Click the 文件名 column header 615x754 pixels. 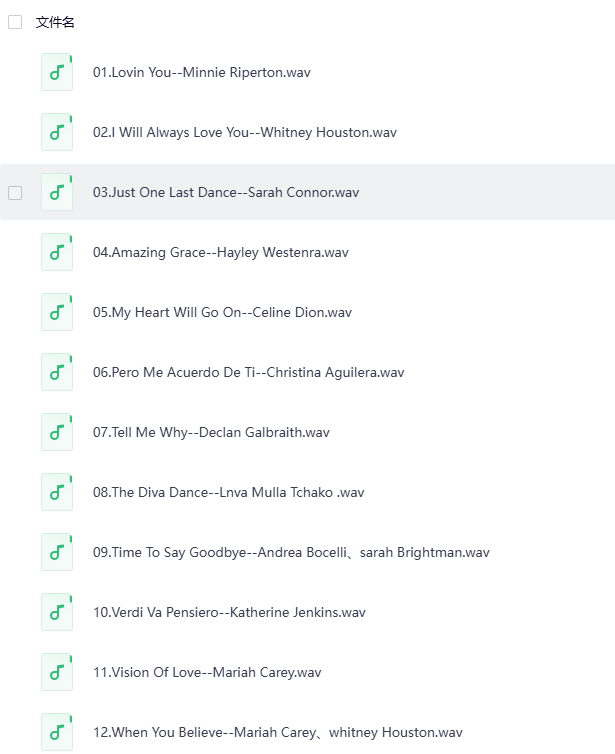tap(55, 22)
